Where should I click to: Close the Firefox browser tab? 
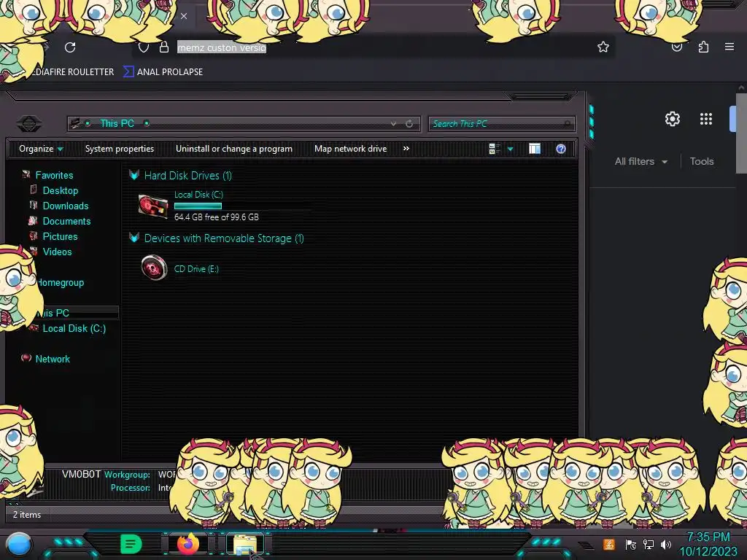coord(184,16)
